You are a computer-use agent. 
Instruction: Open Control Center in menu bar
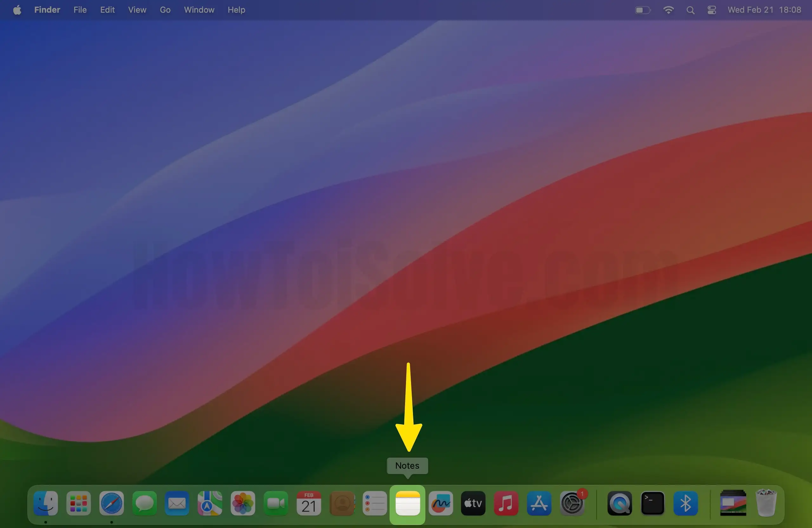tap(711, 10)
